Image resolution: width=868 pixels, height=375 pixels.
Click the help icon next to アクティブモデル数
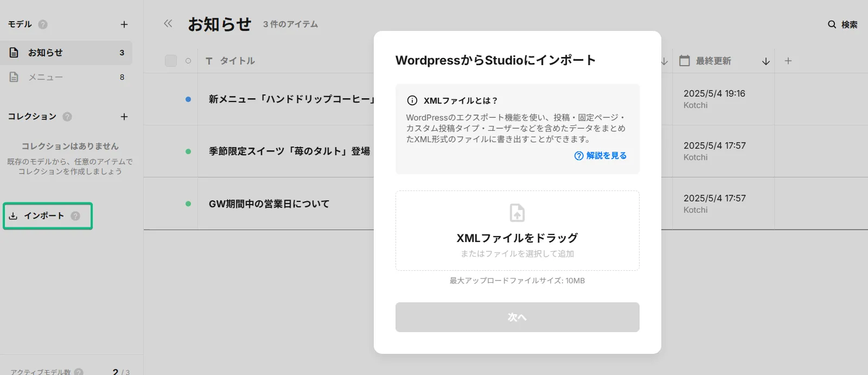(x=79, y=372)
